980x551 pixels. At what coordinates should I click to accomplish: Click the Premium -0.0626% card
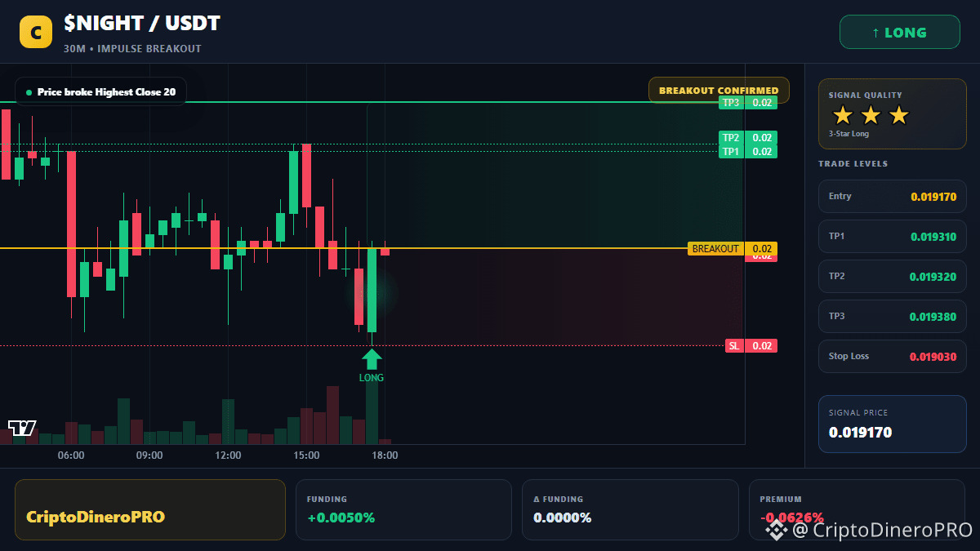click(x=857, y=509)
